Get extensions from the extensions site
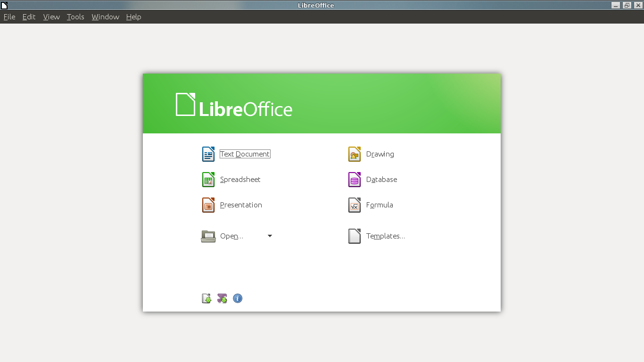Viewport: 644px width, 362px height. point(222,298)
